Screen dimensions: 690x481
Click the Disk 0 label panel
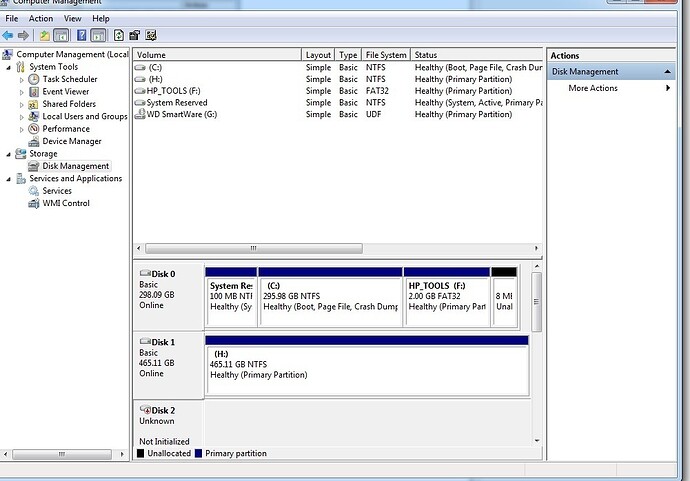coord(169,297)
